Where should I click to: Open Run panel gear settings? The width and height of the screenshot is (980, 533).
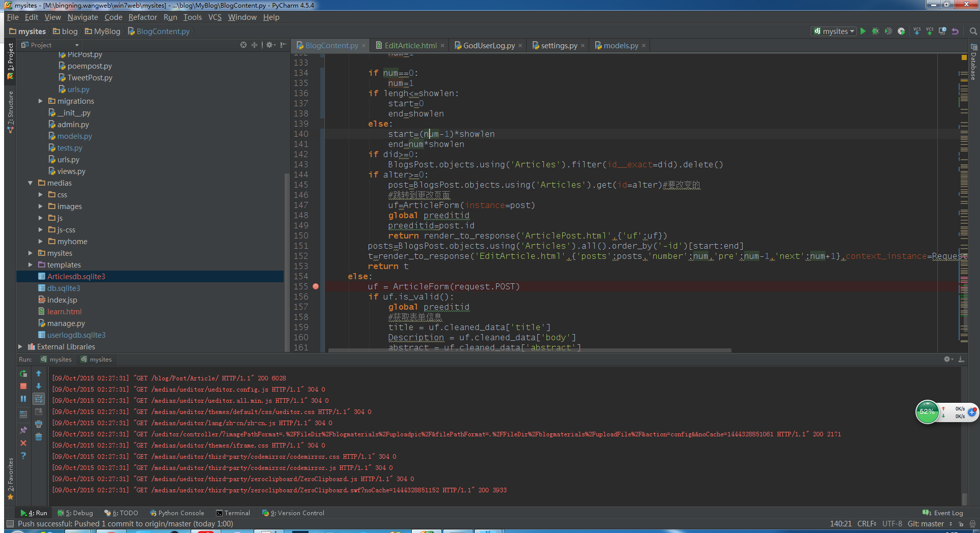click(948, 359)
